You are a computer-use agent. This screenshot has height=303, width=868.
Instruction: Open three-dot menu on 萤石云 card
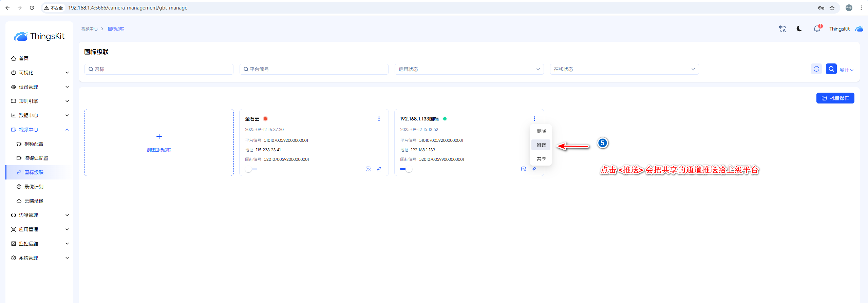click(379, 119)
